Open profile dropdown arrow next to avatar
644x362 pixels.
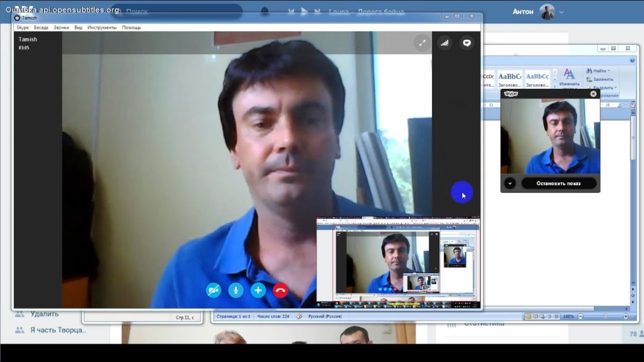(x=561, y=12)
